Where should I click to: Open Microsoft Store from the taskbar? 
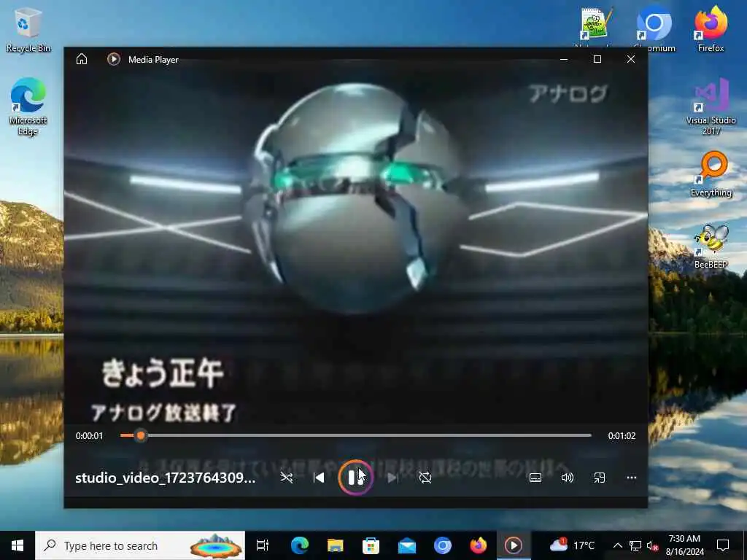[x=371, y=545]
